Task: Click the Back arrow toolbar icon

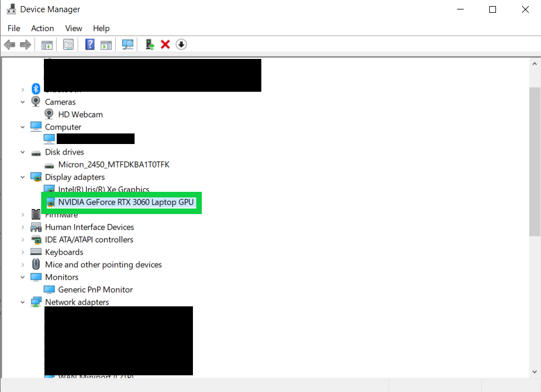Action: pos(9,44)
